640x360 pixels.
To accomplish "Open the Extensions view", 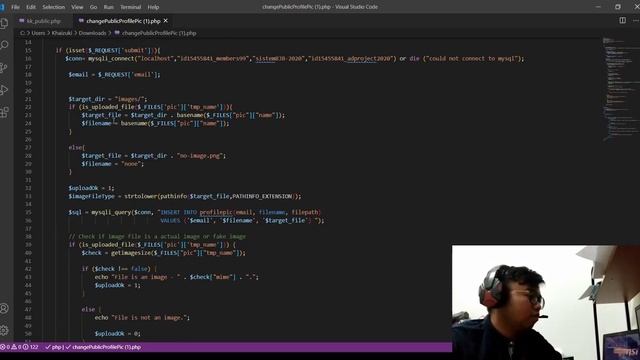I will click(x=4, y=112).
